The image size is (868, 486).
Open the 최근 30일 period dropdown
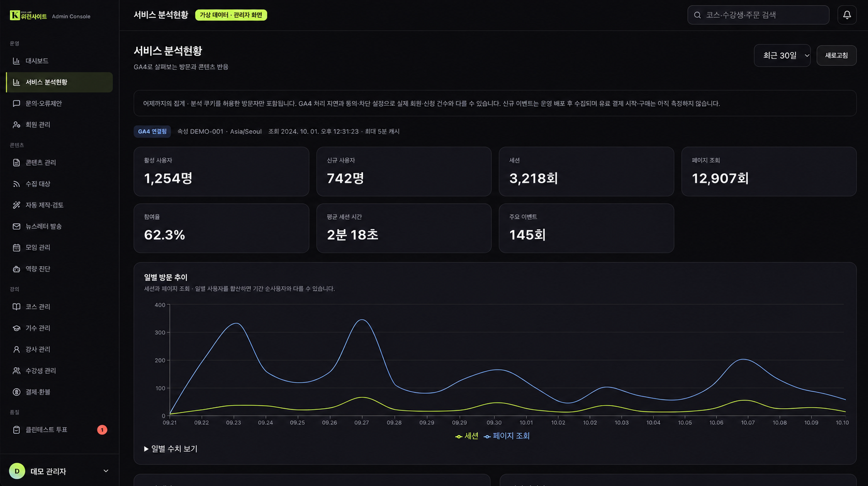point(782,55)
